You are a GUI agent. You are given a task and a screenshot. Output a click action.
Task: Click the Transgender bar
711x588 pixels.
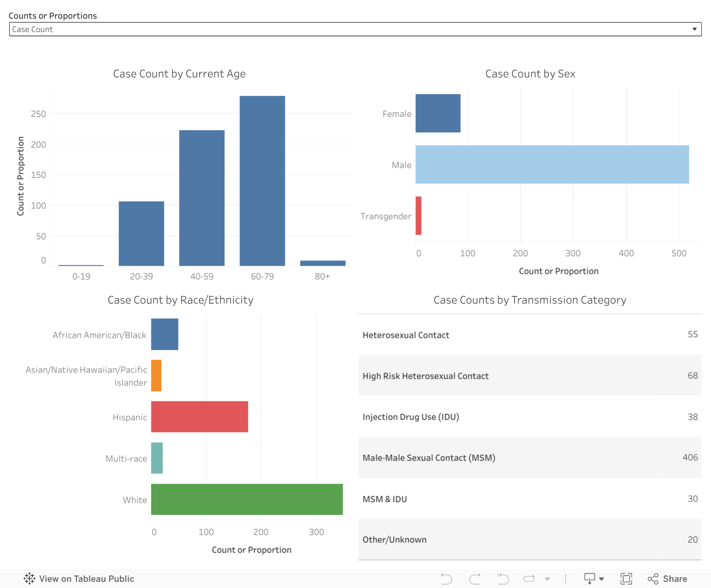coord(418,216)
